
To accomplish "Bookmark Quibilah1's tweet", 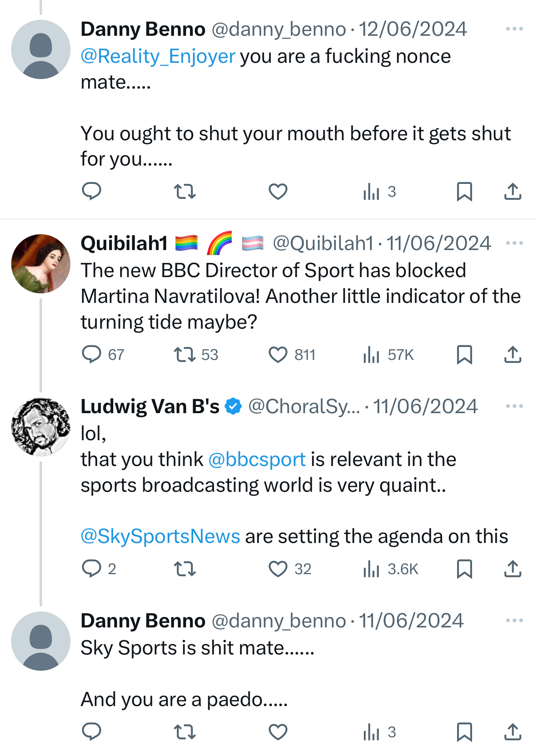I will 464,355.
